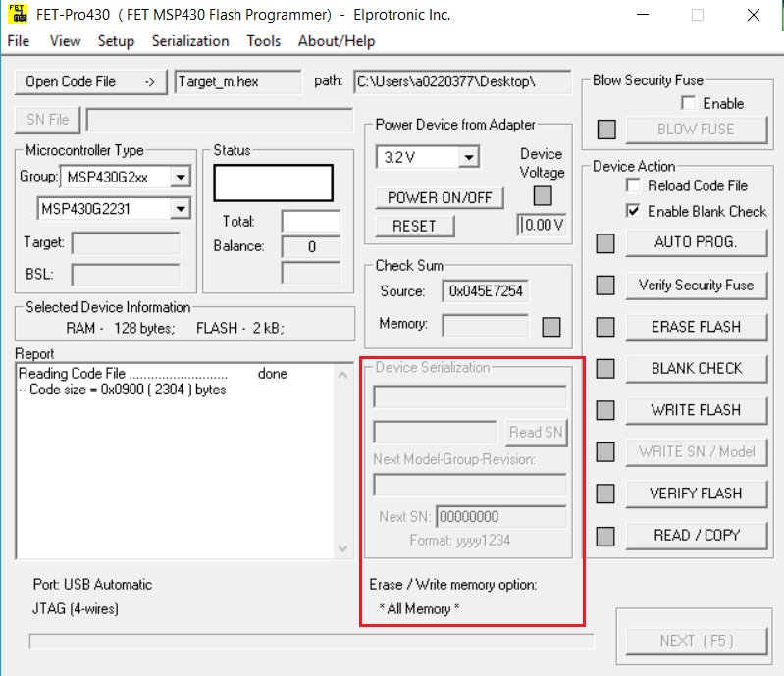The width and height of the screenshot is (784, 676).
Task: Click the Check Sum Source field
Action: click(485, 291)
